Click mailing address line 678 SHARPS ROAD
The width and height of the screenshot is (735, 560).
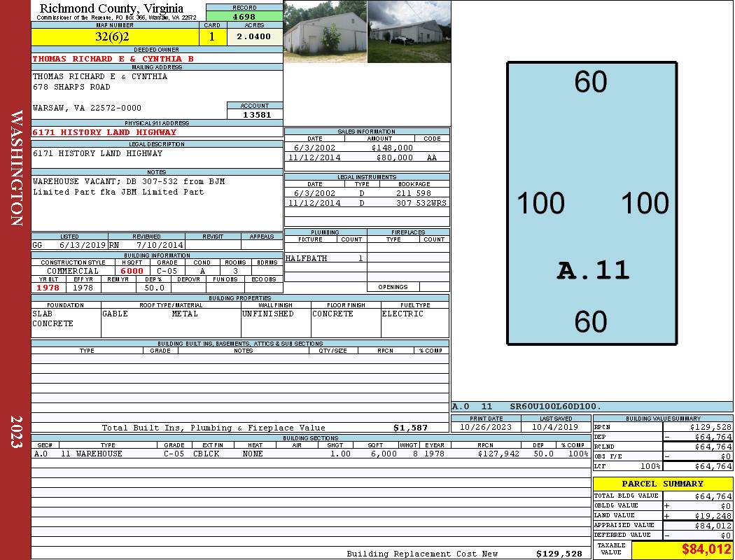[71, 87]
